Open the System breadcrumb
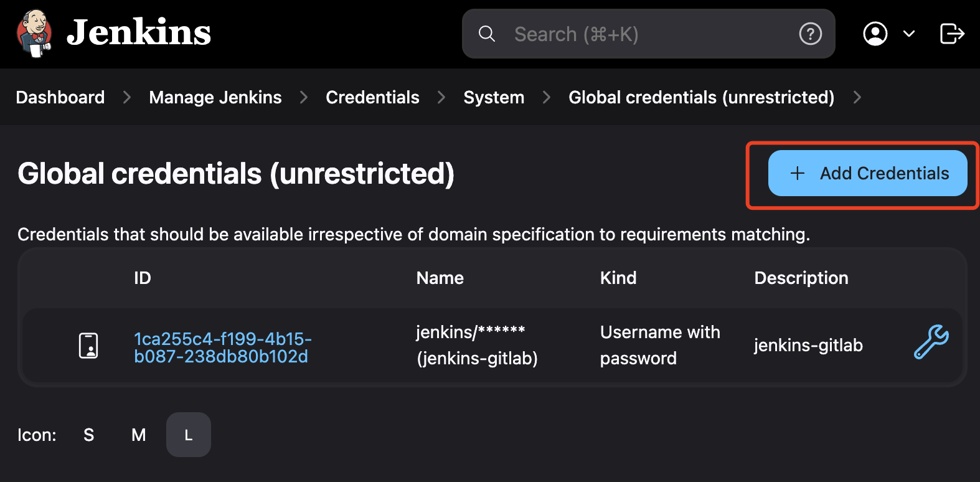Screen dimensions: 980x482 (x=494, y=97)
